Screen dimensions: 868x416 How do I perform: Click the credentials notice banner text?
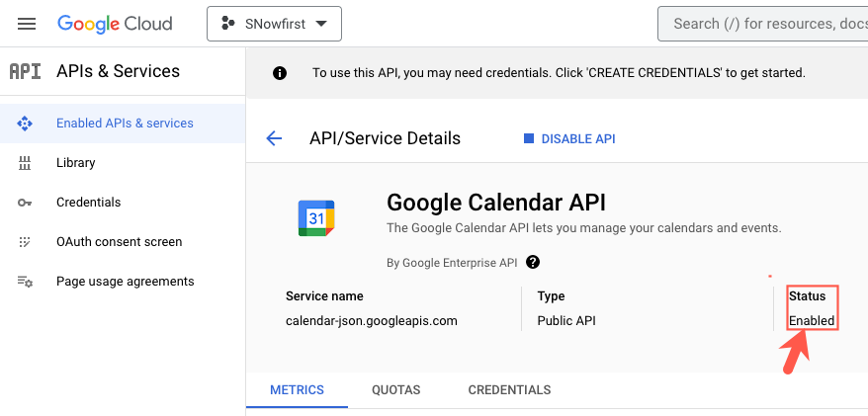click(x=559, y=73)
